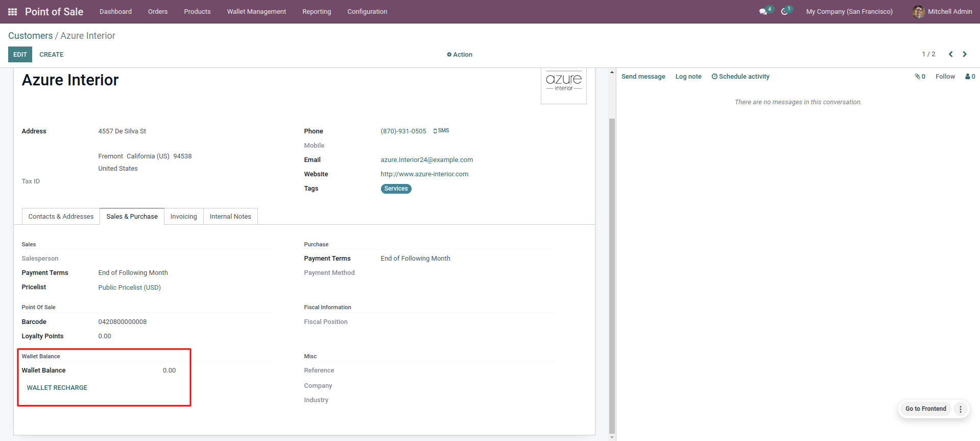Open the website http://www.azure-interior.com link
The image size is (980, 441).
(x=424, y=174)
